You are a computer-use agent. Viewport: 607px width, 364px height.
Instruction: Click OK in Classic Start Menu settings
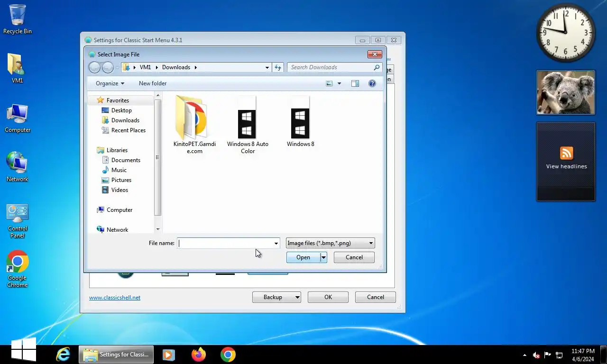tap(328, 297)
